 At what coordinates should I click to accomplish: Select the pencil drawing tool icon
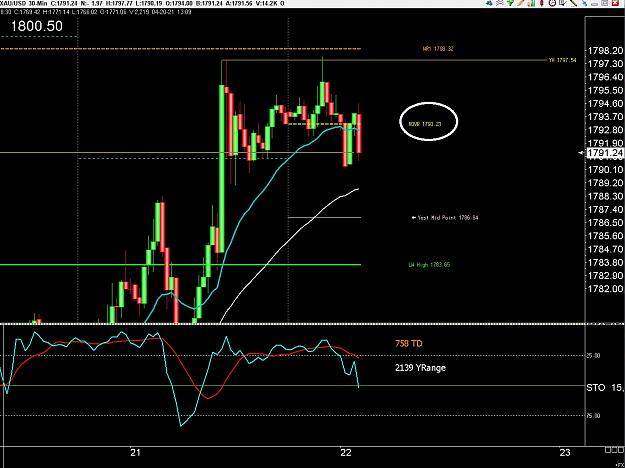tap(521, 3)
